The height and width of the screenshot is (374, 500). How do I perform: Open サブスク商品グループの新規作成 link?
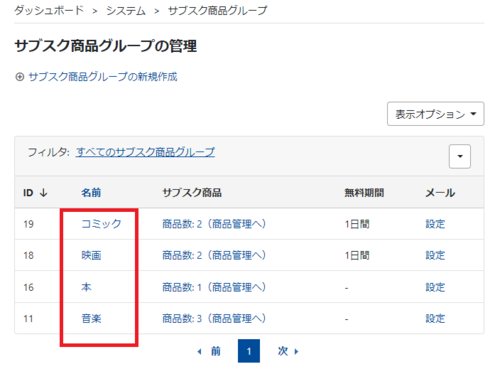(103, 77)
